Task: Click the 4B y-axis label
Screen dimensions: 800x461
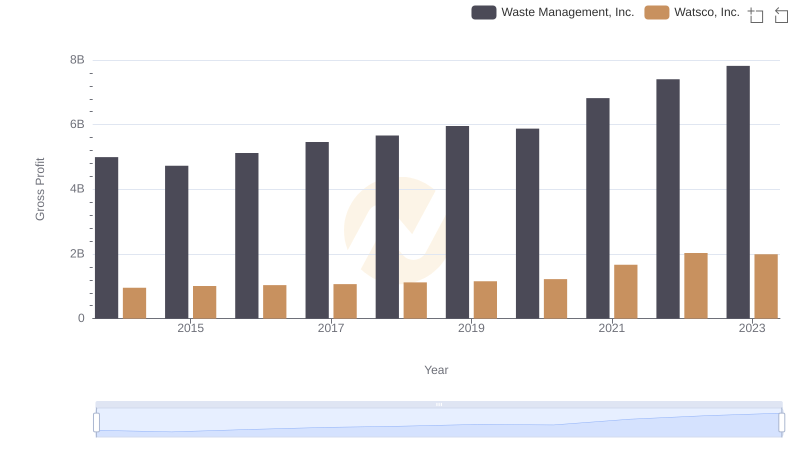Action: 77,189
